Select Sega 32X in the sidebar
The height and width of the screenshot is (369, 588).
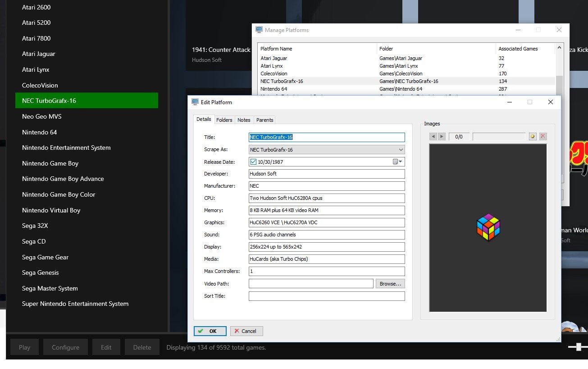tap(87, 226)
